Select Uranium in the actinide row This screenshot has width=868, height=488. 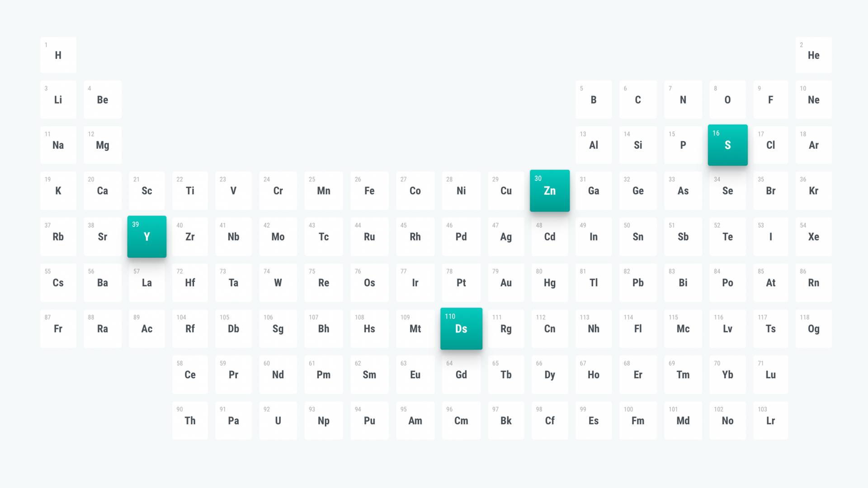(278, 420)
